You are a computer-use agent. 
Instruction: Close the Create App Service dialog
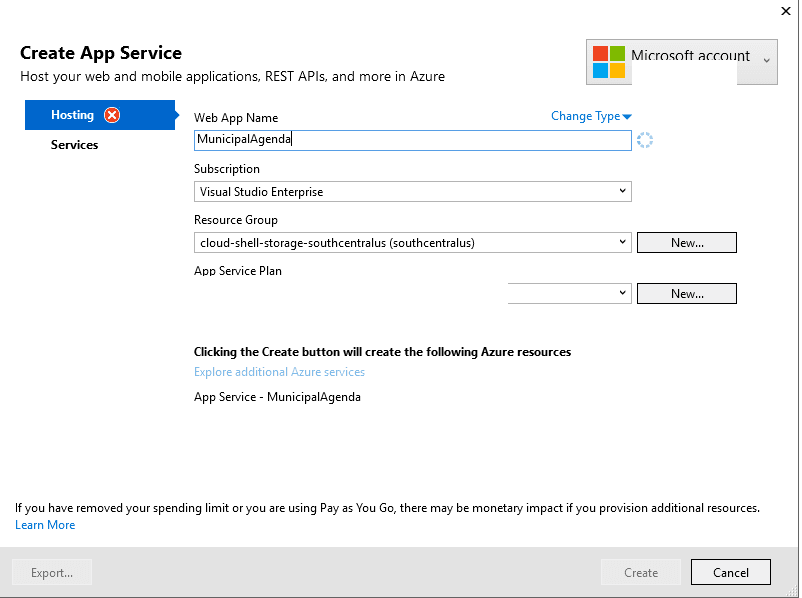(x=785, y=10)
